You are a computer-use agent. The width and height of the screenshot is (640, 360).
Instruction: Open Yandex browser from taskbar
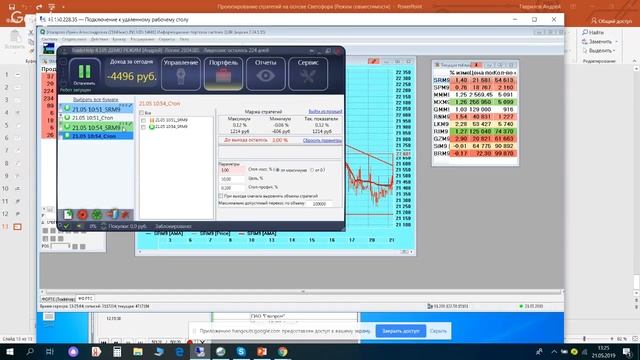tap(96, 351)
